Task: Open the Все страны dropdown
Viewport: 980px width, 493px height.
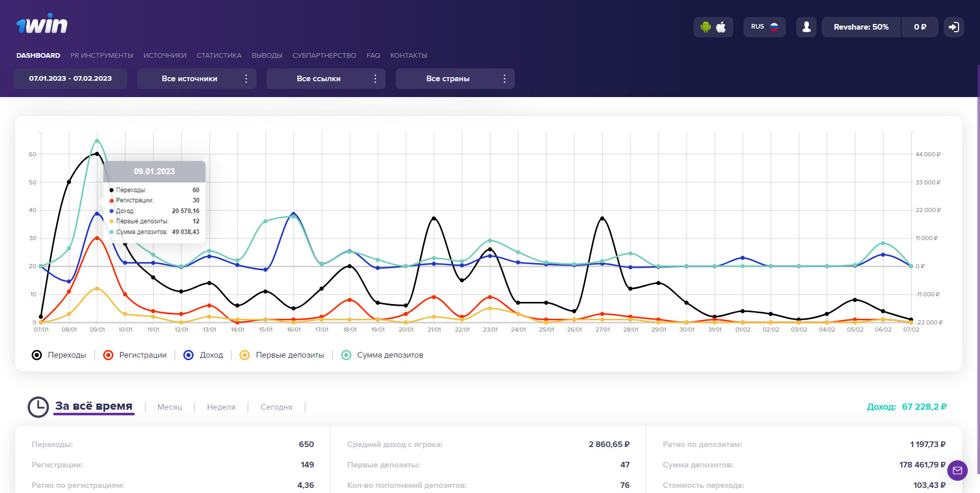Action: [x=455, y=79]
